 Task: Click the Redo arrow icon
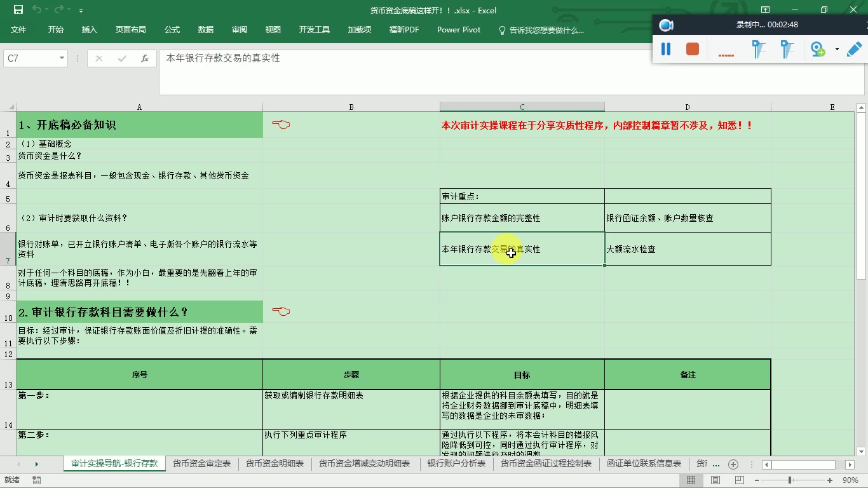[59, 10]
